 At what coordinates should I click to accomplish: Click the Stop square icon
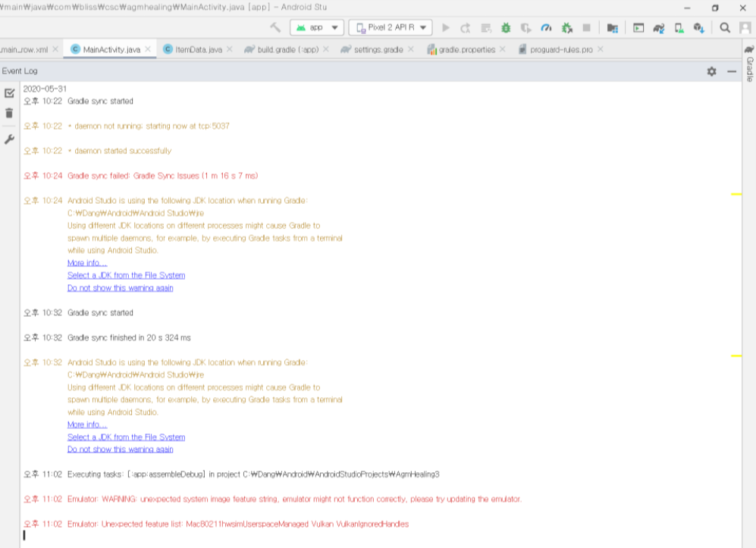pyautogui.click(x=587, y=28)
